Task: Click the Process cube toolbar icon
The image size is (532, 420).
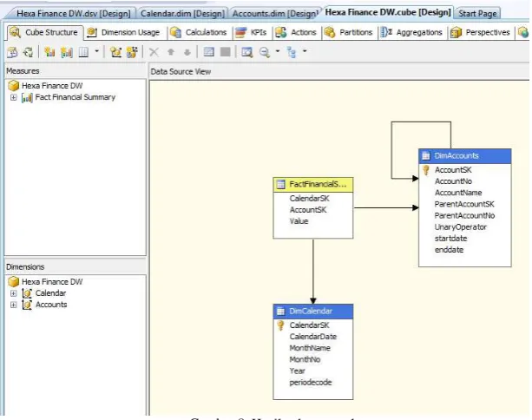Action: [12, 52]
